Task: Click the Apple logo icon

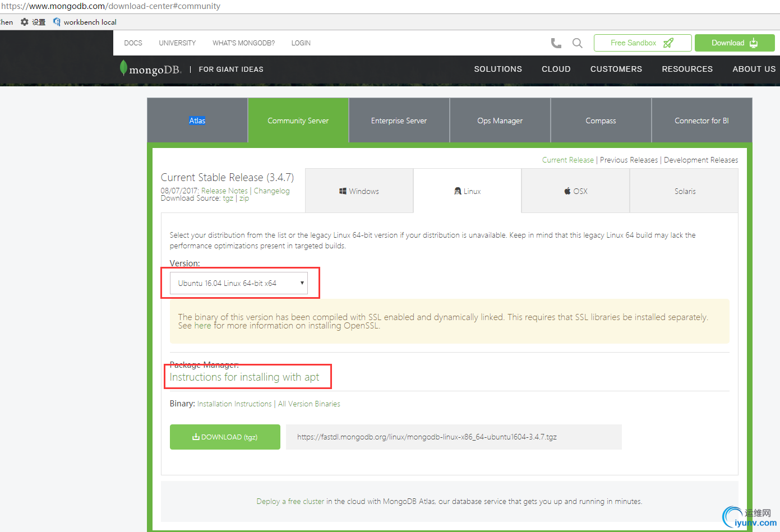Action: (x=567, y=191)
